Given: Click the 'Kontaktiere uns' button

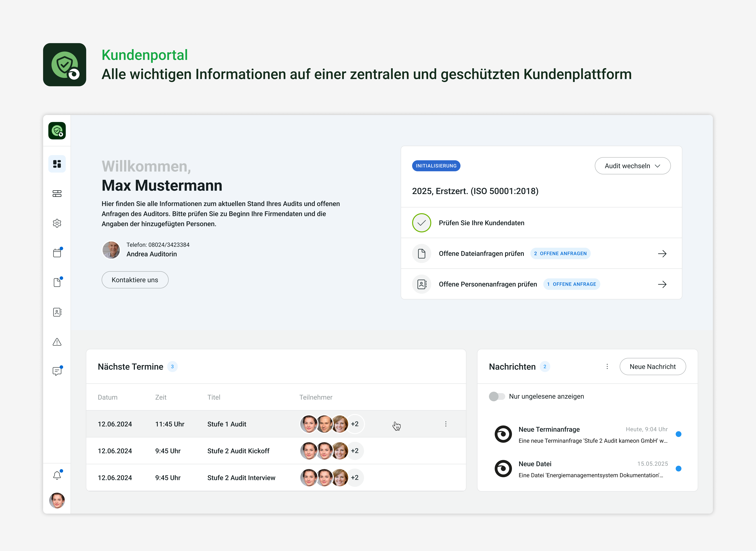Looking at the screenshot, I should tap(135, 280).
